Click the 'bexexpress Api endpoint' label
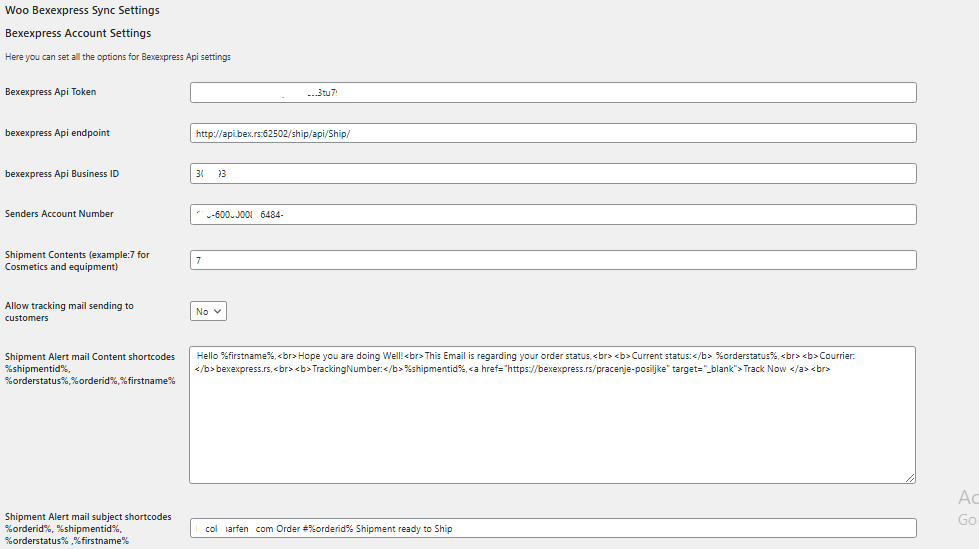This screenshot has width=979, height=549. click(x=57, y=133)
